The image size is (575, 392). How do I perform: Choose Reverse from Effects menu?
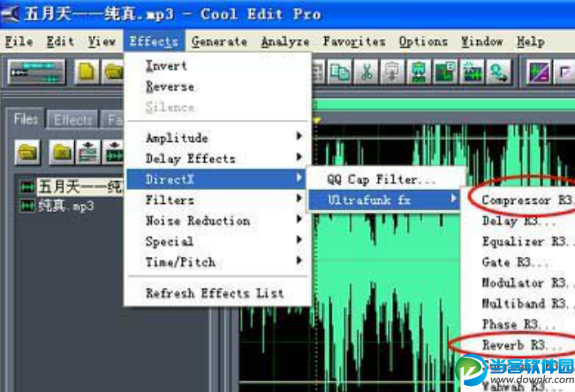pos(218,87)
